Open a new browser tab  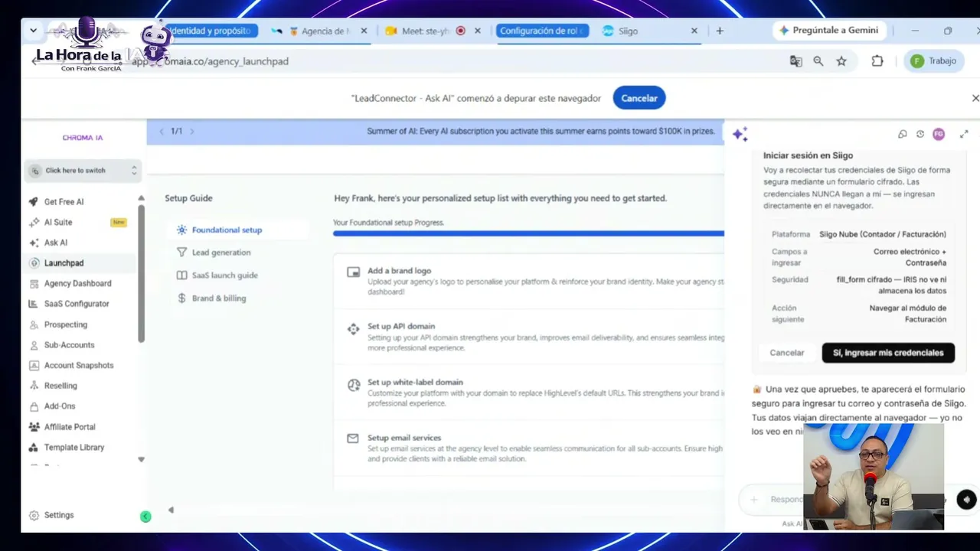(x=720, y=31)
